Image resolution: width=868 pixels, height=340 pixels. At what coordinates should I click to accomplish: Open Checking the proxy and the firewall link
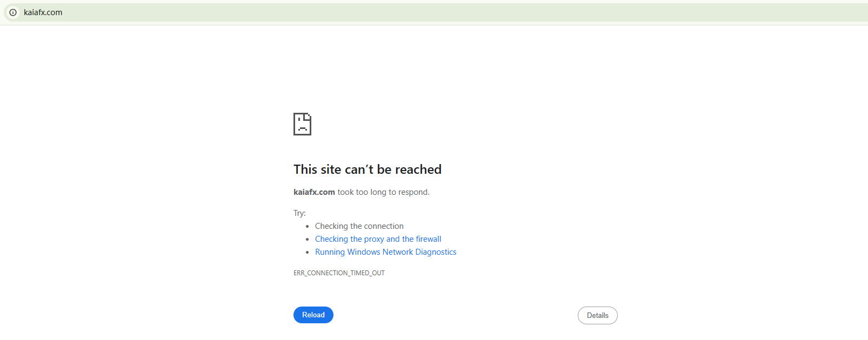click(x=378, y=239)
